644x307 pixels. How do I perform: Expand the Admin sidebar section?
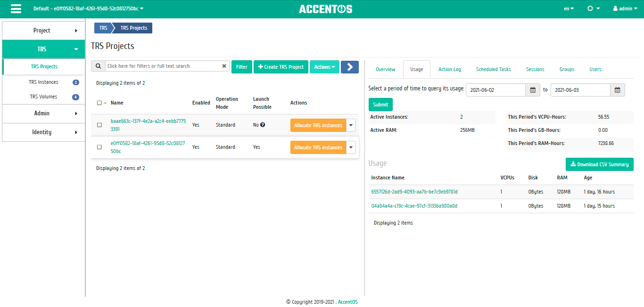(43, 113)
